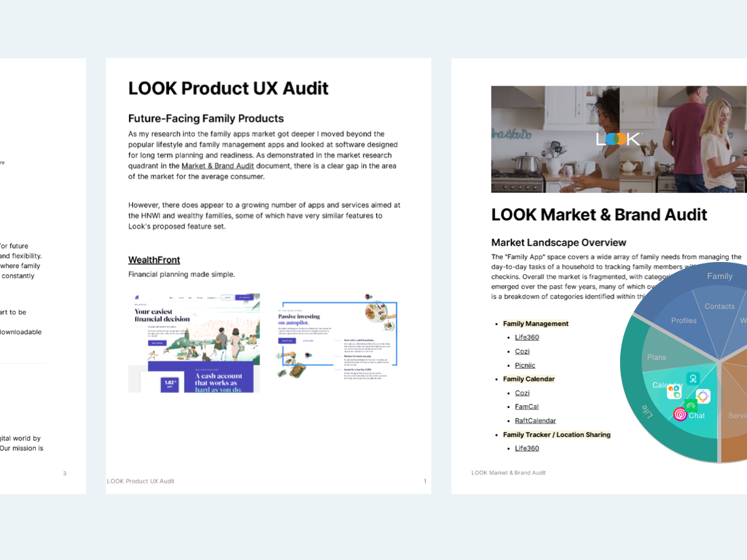Open the WealthFront heading link

click(154, 260)
